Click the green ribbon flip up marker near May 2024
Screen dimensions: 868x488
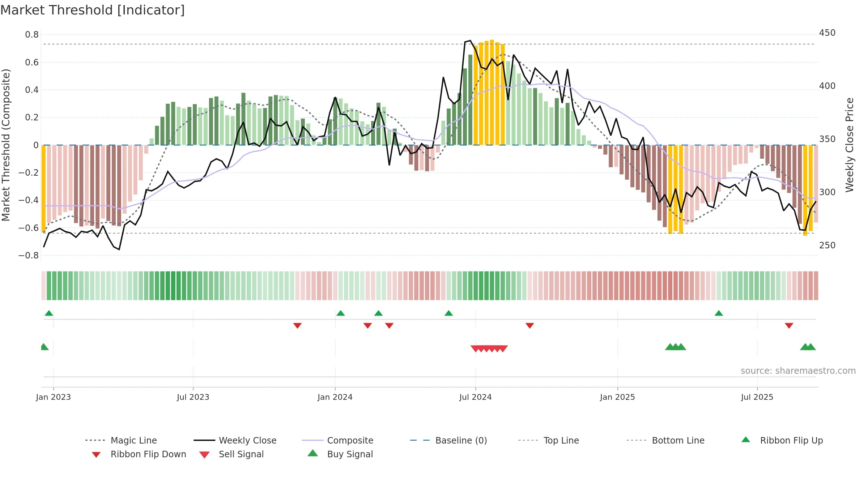[448, 313]
